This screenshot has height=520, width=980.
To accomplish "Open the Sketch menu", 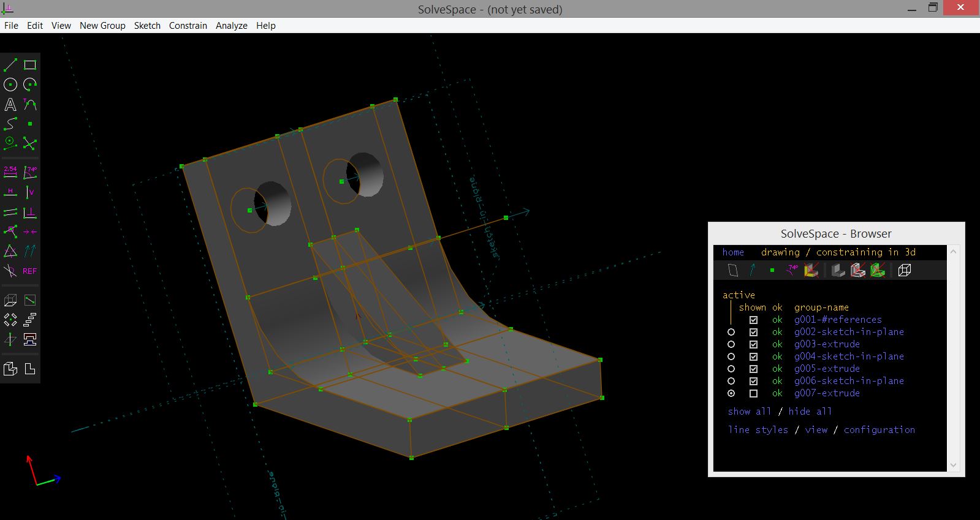I will coord(147,26).
